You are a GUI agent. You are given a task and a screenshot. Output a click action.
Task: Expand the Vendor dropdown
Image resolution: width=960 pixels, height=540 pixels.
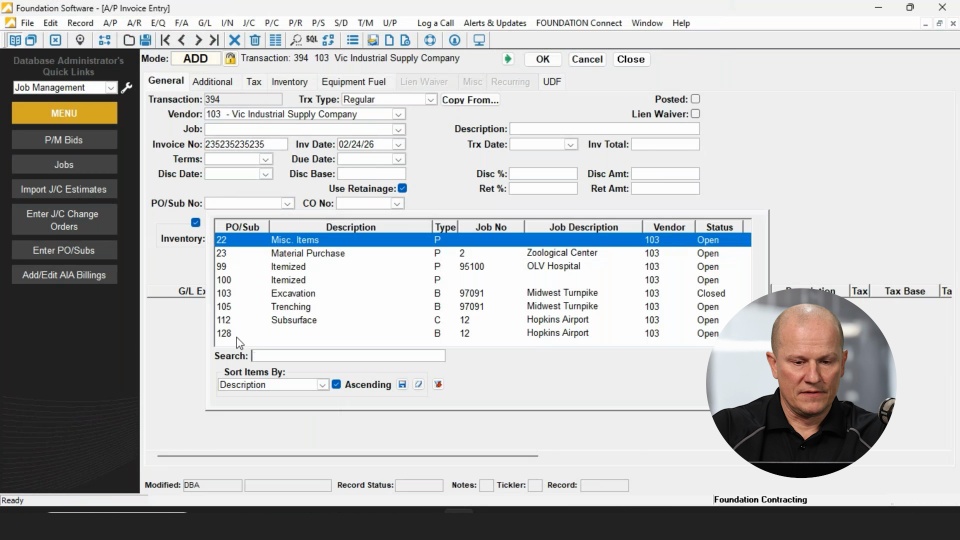tap(398, 114)
